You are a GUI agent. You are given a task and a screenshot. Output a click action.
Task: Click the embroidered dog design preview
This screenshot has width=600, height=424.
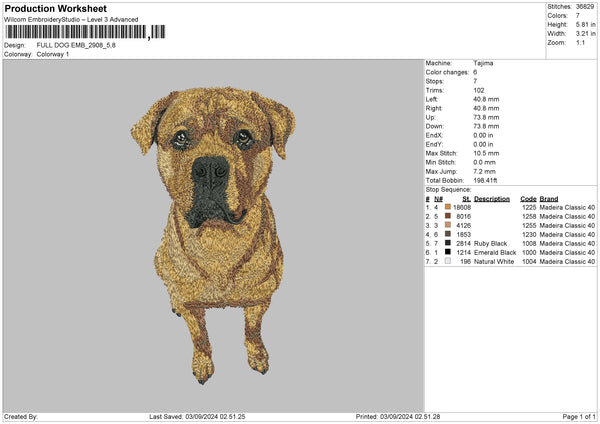click(214, 232)
